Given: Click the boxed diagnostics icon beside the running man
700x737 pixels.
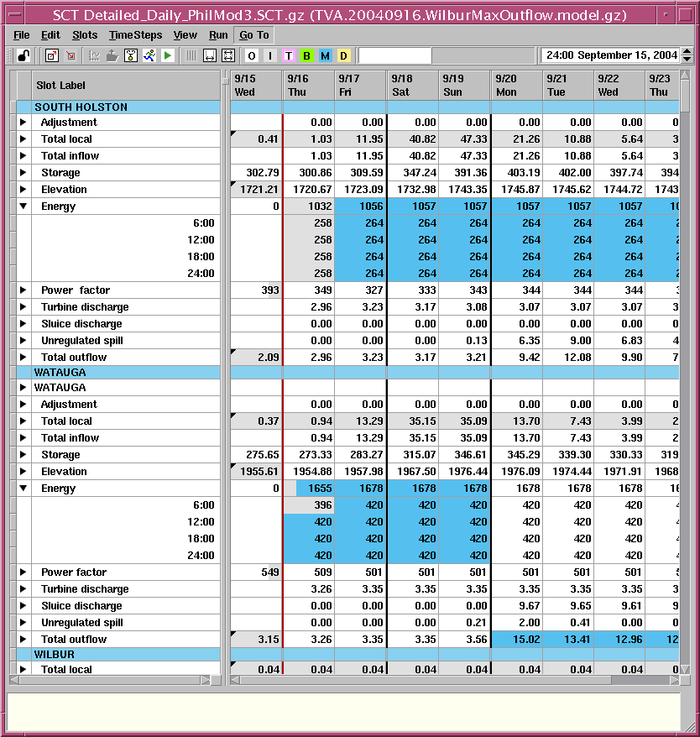Looking at the screenshot, I should tap(131, 56).
